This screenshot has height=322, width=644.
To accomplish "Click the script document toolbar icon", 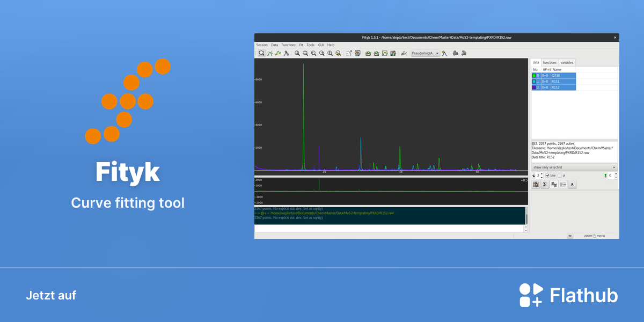I will (349, 53).
